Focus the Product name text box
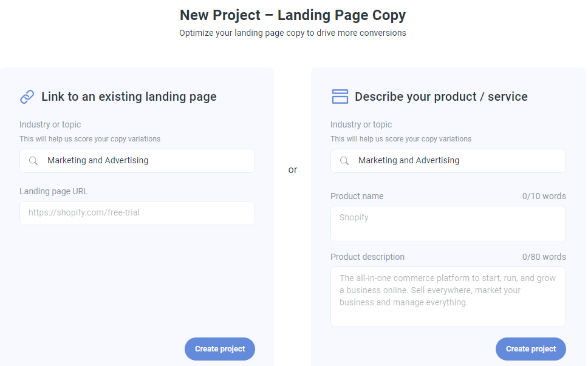Image resolution: width=588 pixels, height=366 pixels. (x=448, y=223)
